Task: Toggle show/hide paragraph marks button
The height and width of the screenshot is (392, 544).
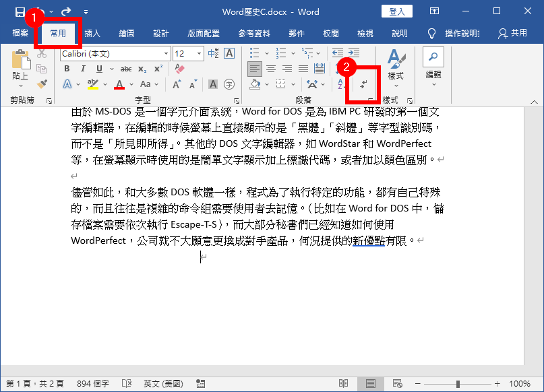Action: (363, 84)
